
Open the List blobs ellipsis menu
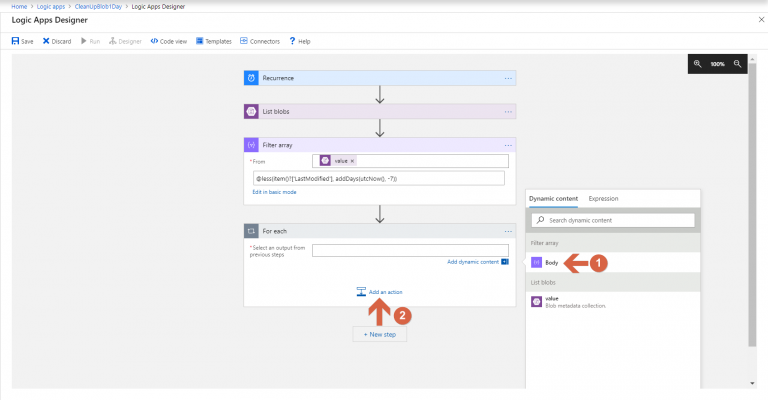[x=508, y=112]
